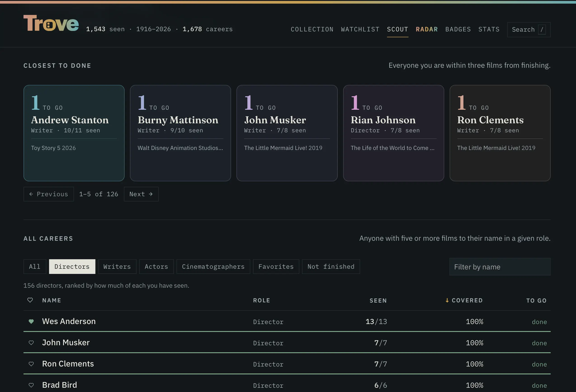Click the Previous pagination button
Screen dimensions: 576x392
49,194
